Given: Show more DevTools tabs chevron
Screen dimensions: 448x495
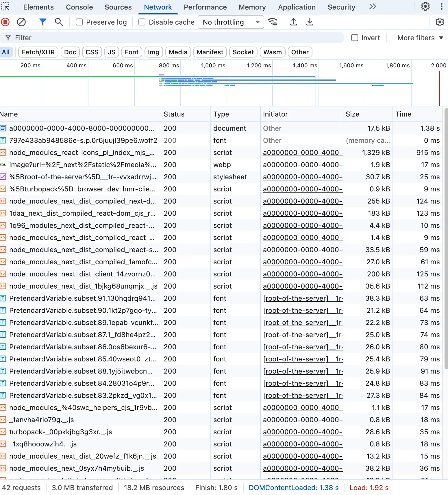Looking at the screenshot, I should pyautogui.click(x=373, y=7).
